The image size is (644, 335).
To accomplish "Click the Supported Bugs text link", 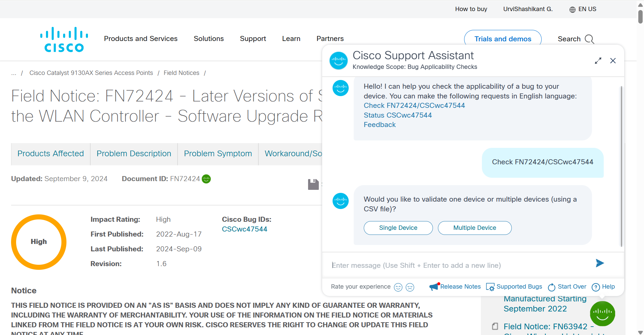I will 519,287.
